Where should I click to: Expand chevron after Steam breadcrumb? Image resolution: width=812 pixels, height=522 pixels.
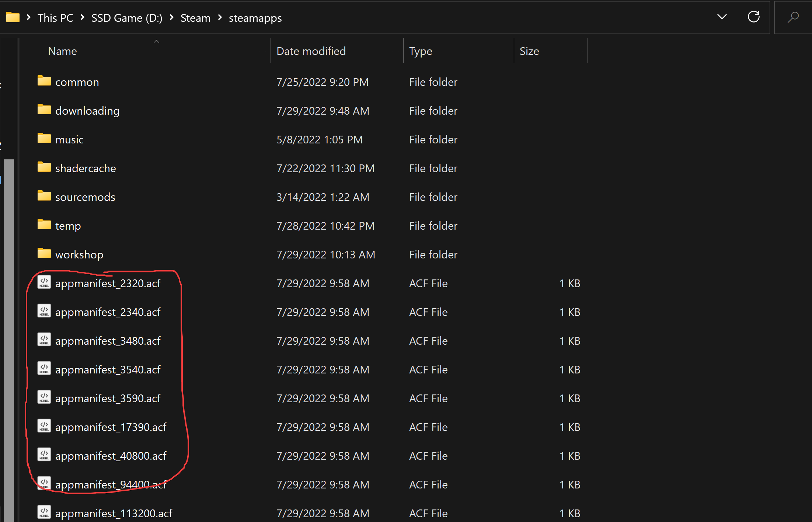220,17
